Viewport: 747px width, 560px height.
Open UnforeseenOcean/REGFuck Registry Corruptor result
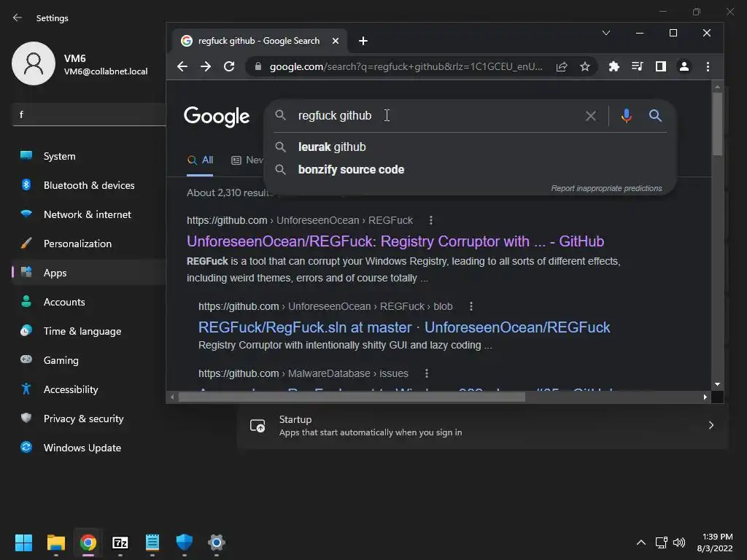click(x=395, y=241)
